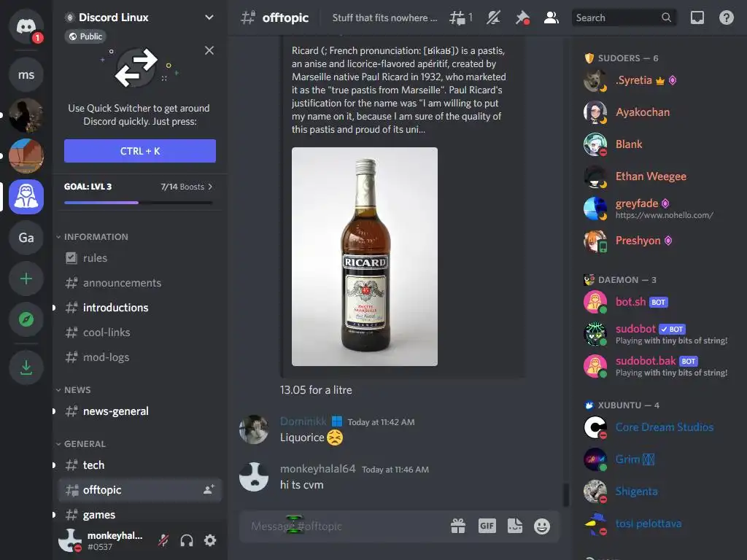Switch to the news-general channel

point(140,411)
